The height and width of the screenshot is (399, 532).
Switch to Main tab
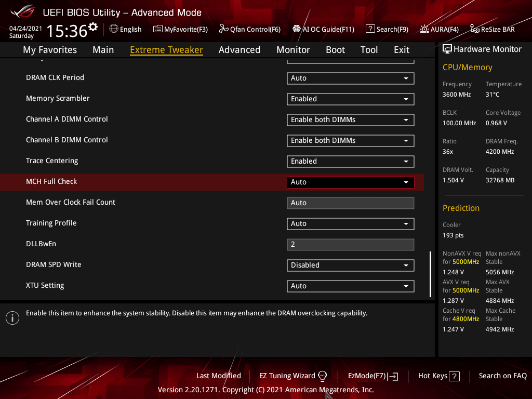103,50
